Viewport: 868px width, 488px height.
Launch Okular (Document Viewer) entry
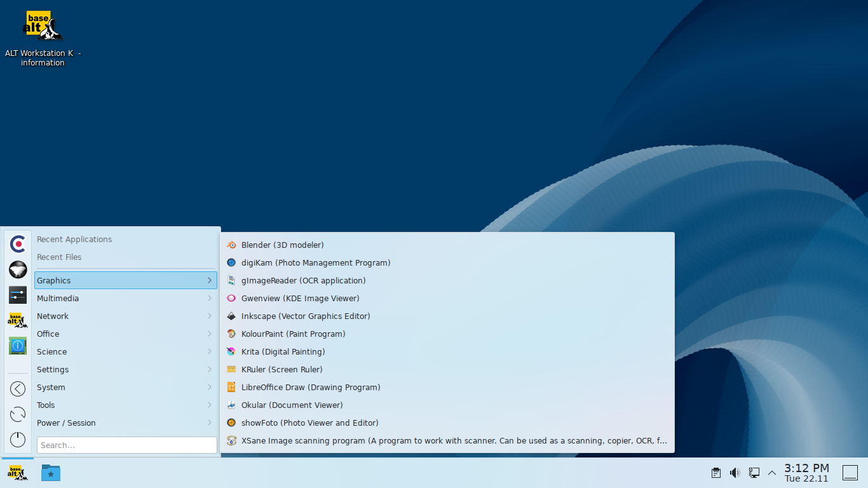(x=447, y=405)
